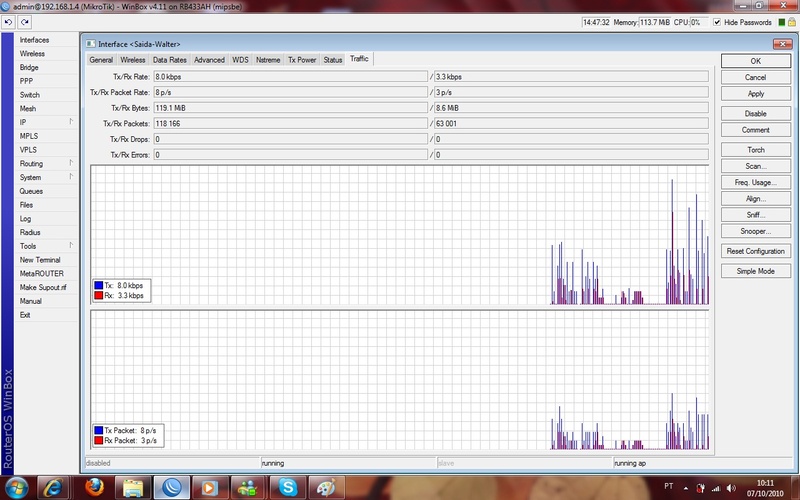
Task: Click Reset Configuration button
Action: coord(756,251)
